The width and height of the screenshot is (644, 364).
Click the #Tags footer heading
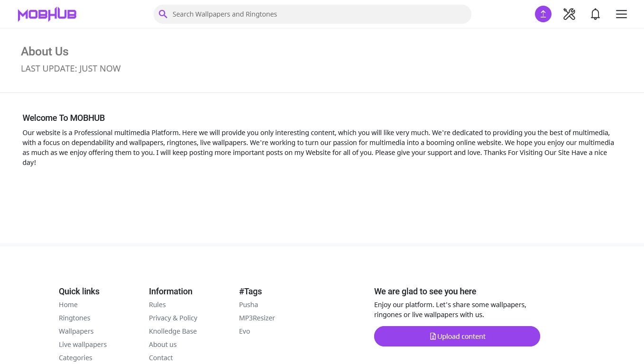pos(250,291)
